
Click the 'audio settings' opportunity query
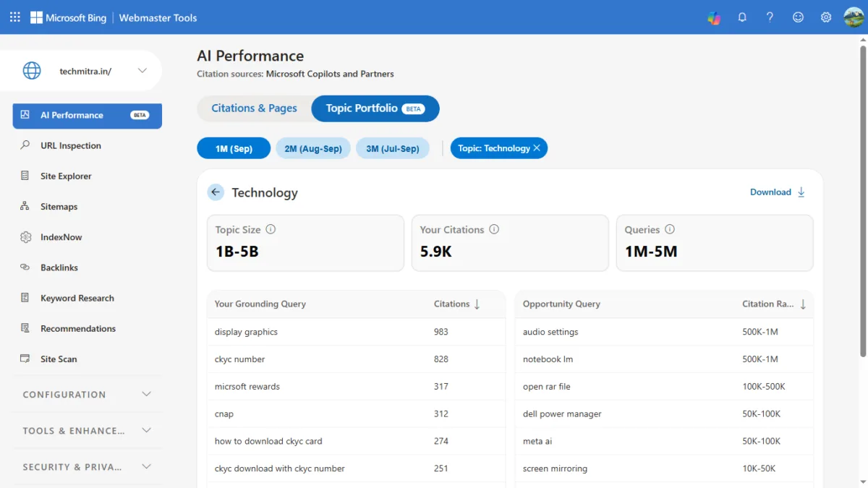(x=550, y=332)
